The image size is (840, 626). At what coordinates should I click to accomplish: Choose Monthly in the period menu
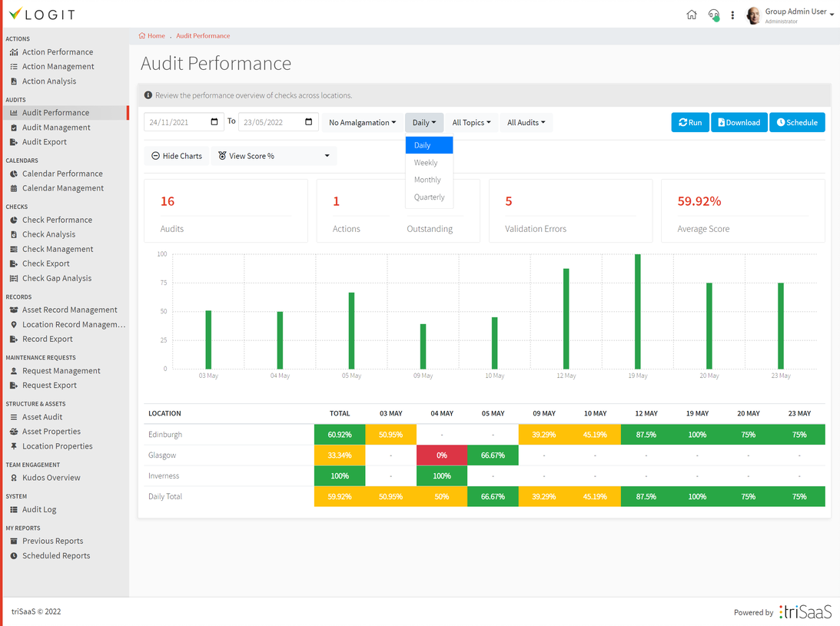(427, 180)
